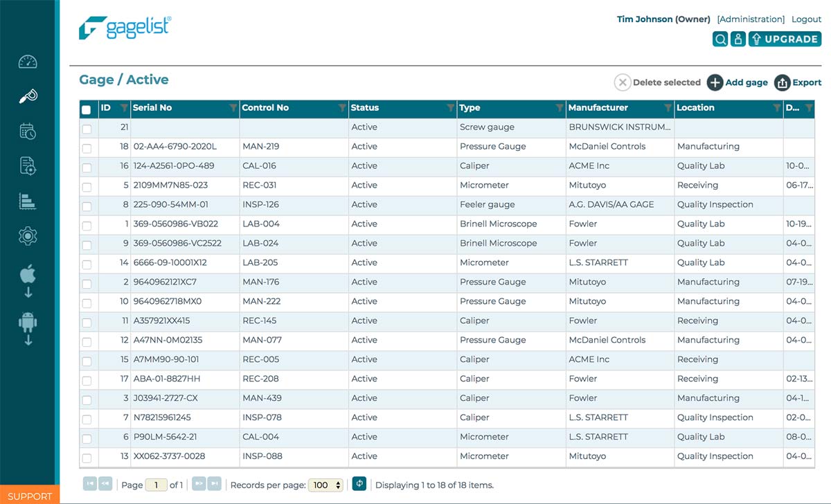The height and width of the screenshot is (504, 831).
Task: Open the document settings icon in sidebar
Action: click(x=28, y=166)
